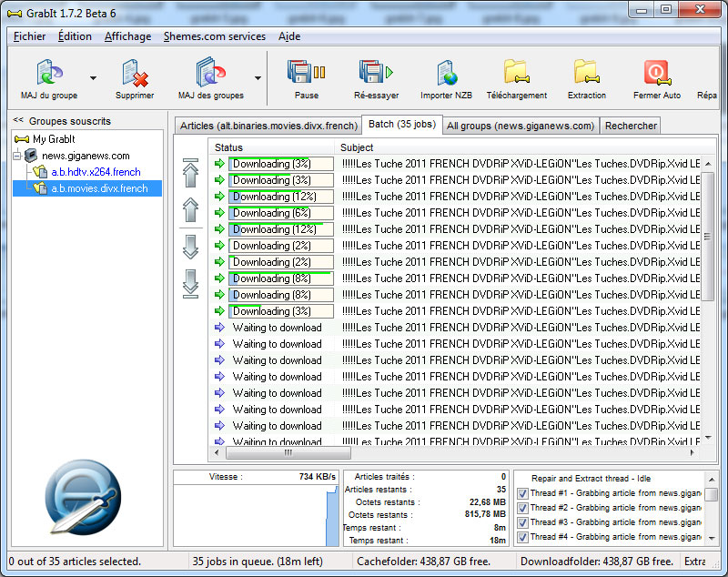Collapse the Groupes souscrits panel arrows

click(18, 120)
